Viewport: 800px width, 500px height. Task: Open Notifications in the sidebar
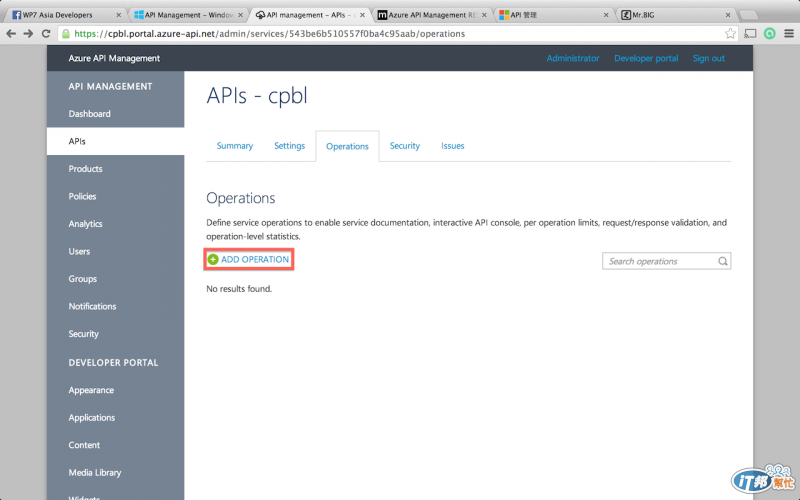[115, 307]
